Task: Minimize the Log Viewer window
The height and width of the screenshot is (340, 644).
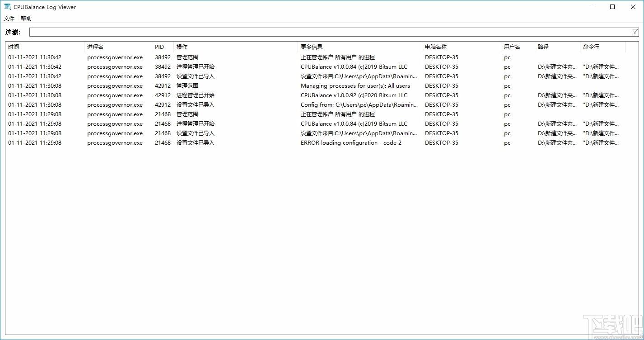Action: pos(592,7)
